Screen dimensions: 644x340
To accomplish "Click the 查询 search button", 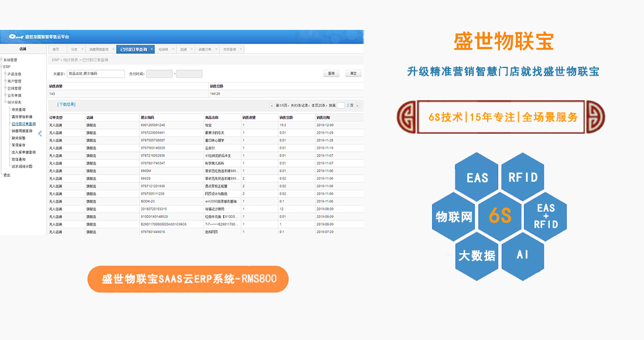I will tap(331, 74).
